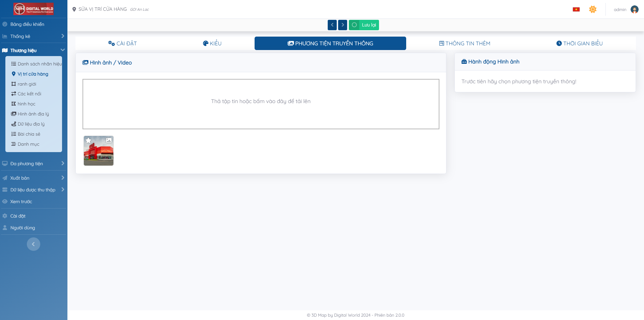
Task: Click the Vietnamese flag language icon
Action: tap(576, 9)
